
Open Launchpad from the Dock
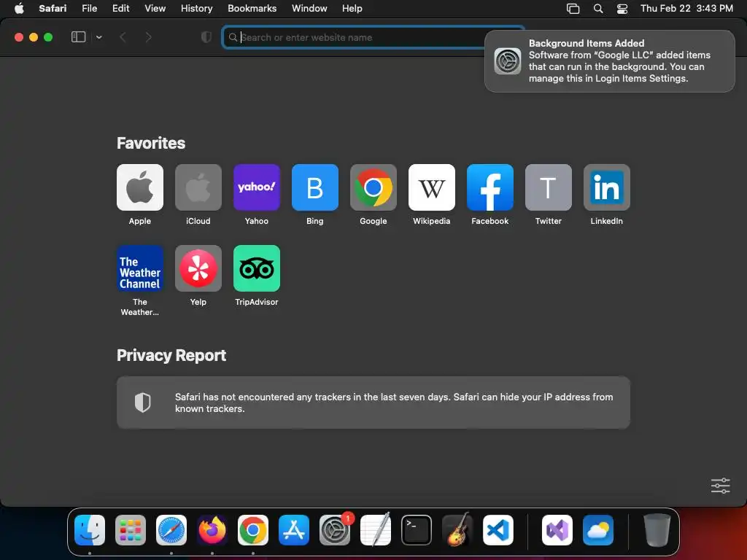point(131,529)
